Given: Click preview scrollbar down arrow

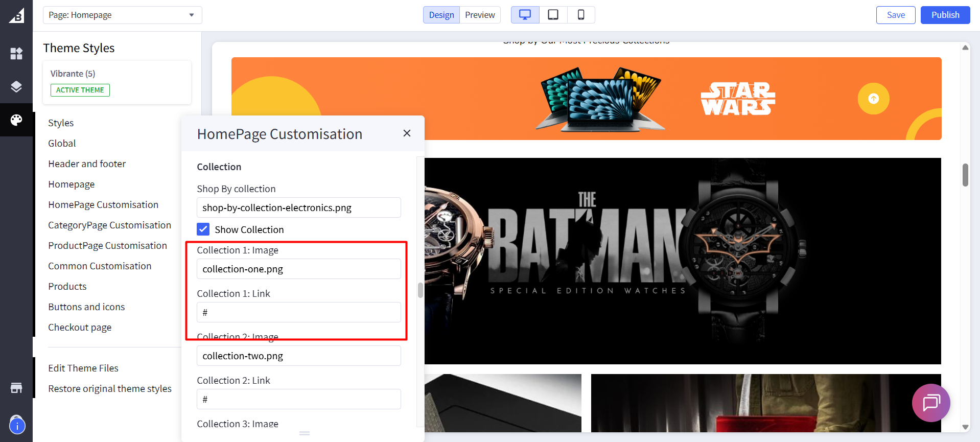Looking at the screenshot, I should (965, 427).
